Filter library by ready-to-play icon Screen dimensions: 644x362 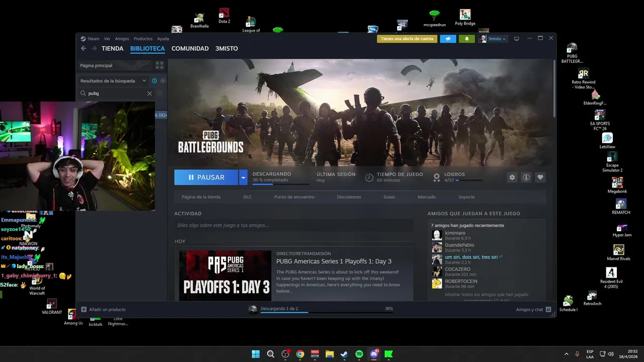click(x=163, y=81)
